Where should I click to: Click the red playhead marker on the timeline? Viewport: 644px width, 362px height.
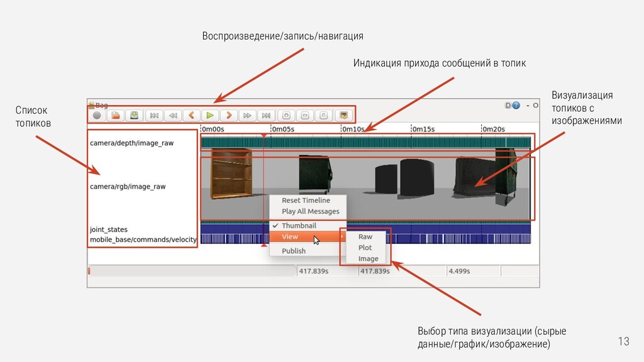click(264, 135)
